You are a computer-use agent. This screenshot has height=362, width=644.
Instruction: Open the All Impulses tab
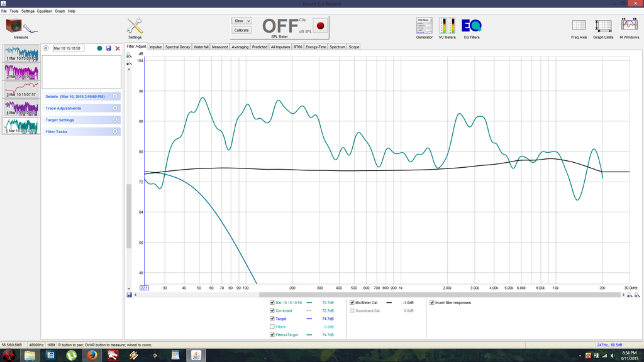pos(280,47)
